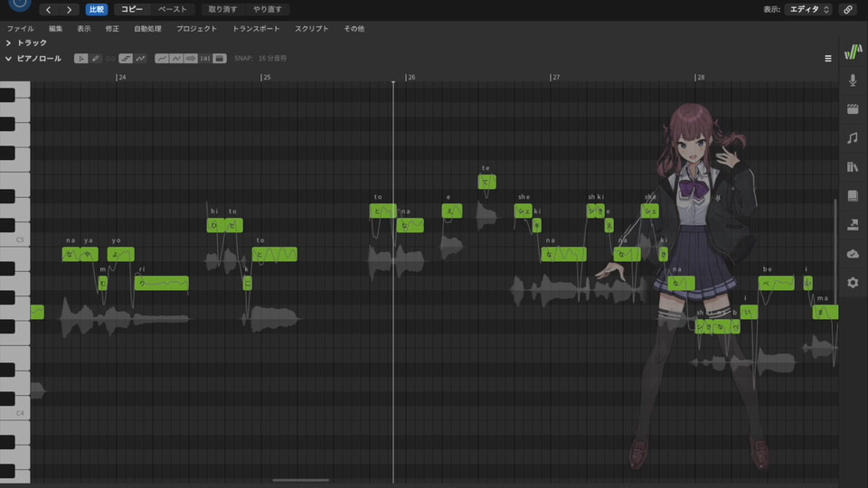868x488 pixels.
Task: Click the ペースト button
Action: pos(173,9)
